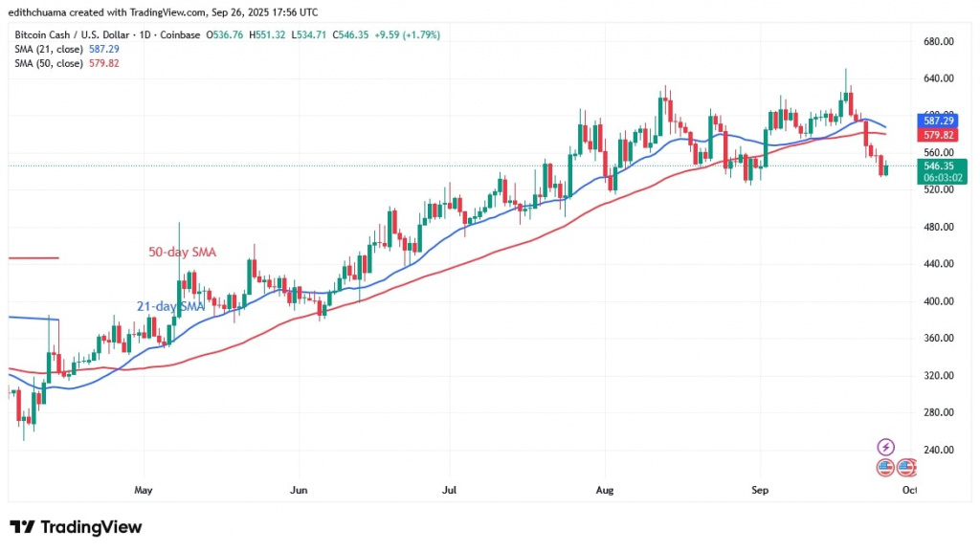Click the purple lightning bolt trading icon

tap(885, 447)
